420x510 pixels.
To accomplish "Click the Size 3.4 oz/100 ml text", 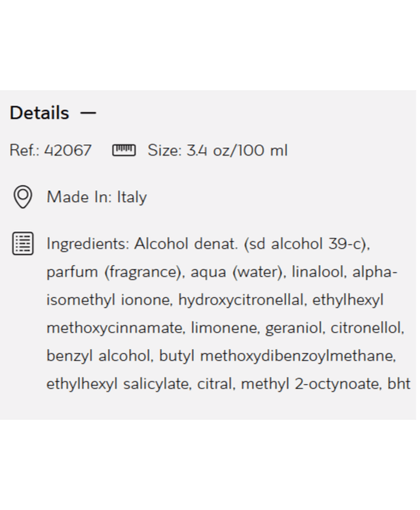I will click(x=218, y=150).
